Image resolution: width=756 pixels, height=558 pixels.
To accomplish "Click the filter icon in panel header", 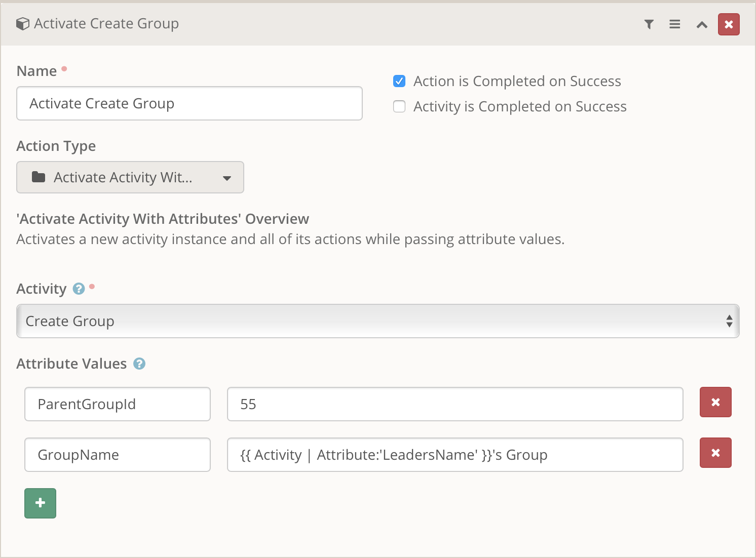I will point(649,24).
